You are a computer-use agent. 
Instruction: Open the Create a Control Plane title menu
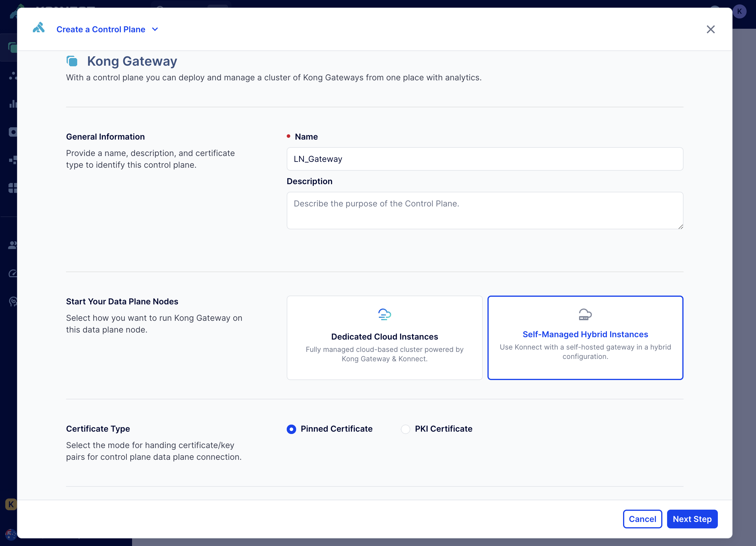pos(101,29)
